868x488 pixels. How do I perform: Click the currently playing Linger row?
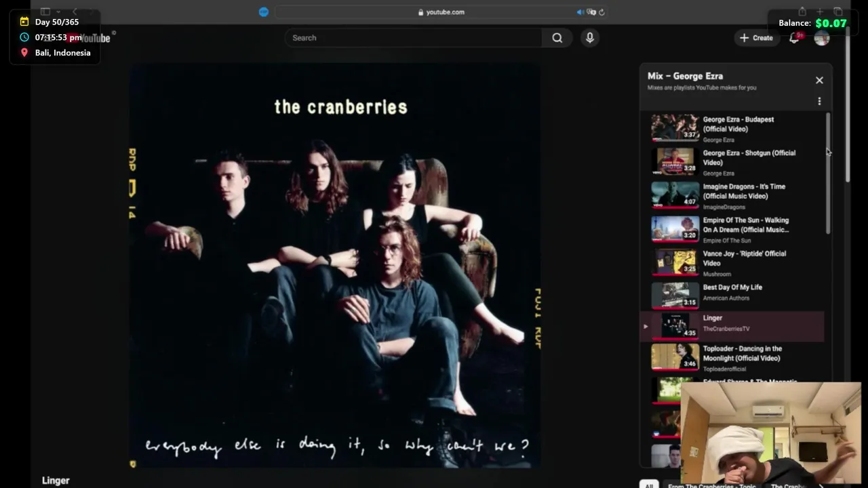[732, 326]
